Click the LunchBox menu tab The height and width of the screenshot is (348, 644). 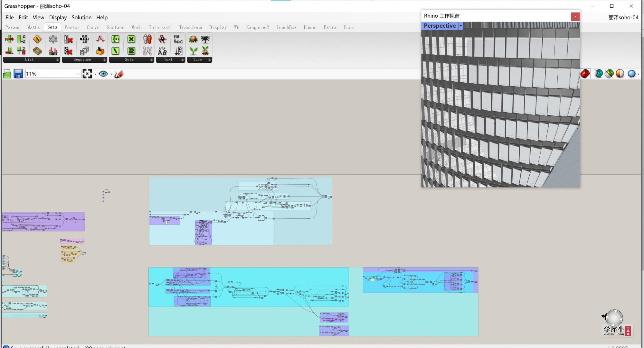(x=286, y=27)
